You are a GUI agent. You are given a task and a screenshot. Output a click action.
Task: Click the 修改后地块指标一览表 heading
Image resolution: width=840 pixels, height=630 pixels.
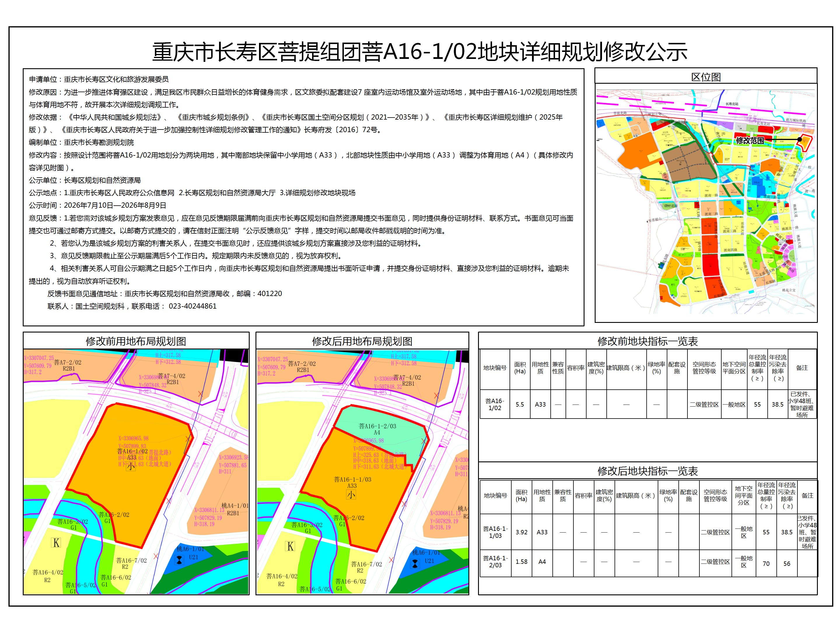647,471
